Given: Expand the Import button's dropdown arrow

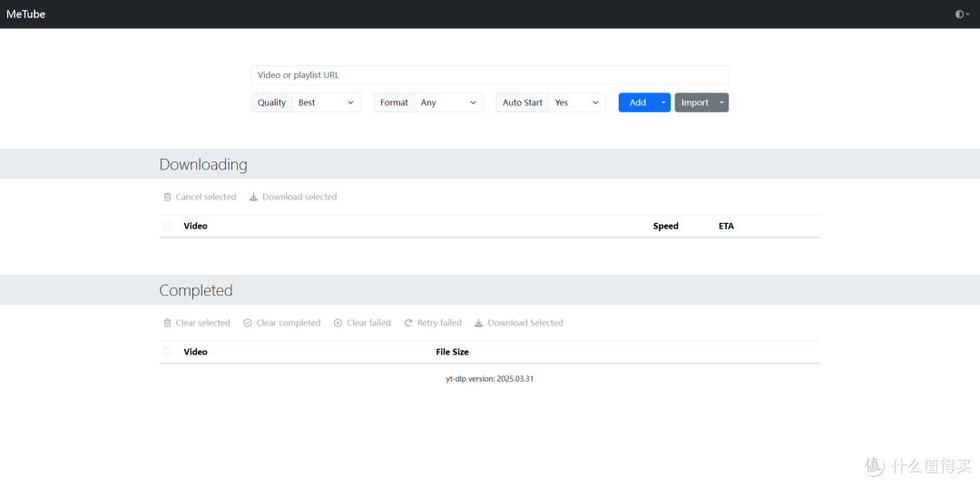Looking at the screenshot, I should point(722,102).
